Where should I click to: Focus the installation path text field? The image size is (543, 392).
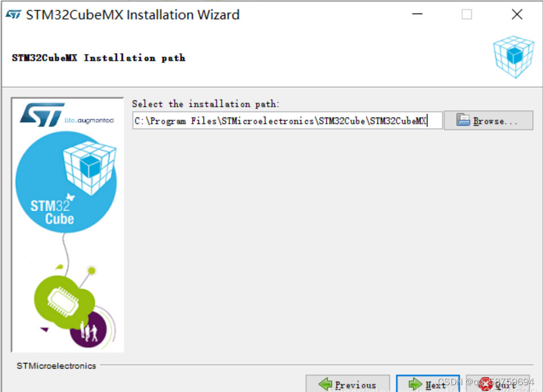tap(287, 120)
